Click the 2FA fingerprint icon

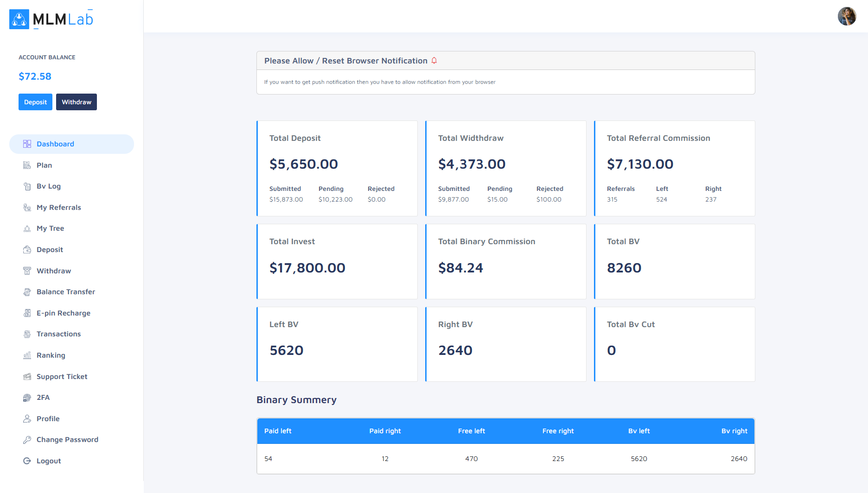(x=27, y=398)
